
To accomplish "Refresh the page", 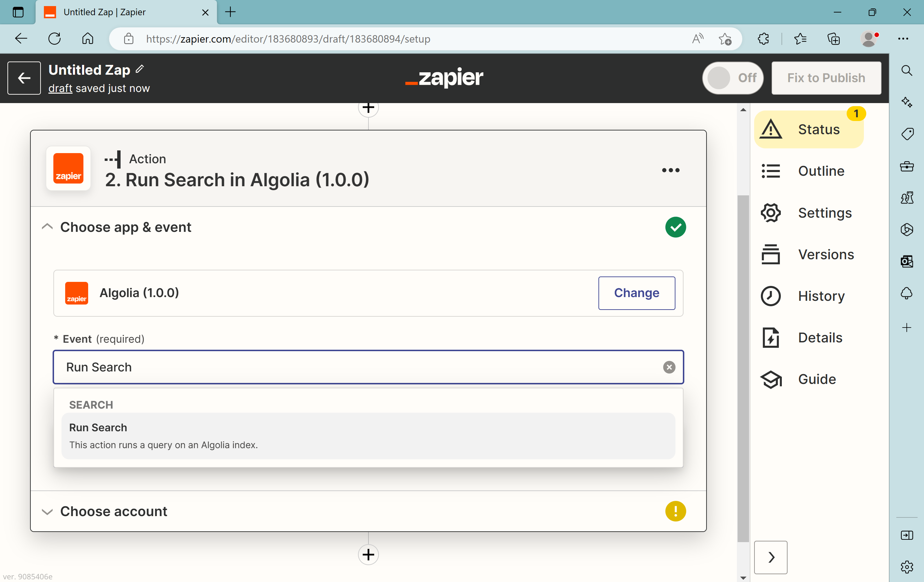I will [54, 39].
